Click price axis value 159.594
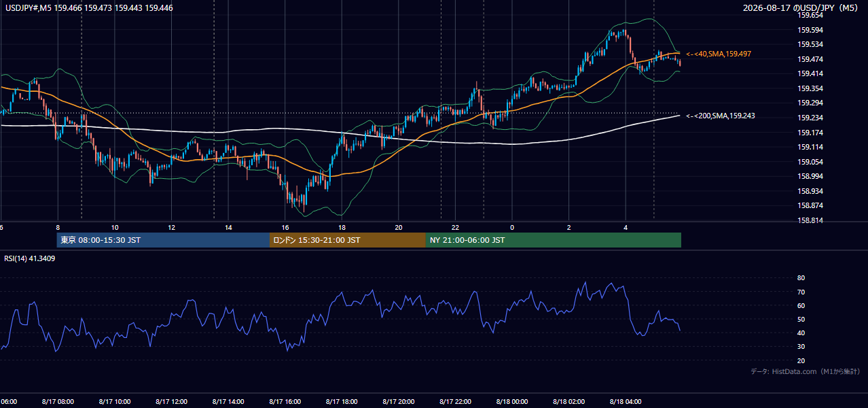Viewport: 868px width, 408px height. (810, 30)
